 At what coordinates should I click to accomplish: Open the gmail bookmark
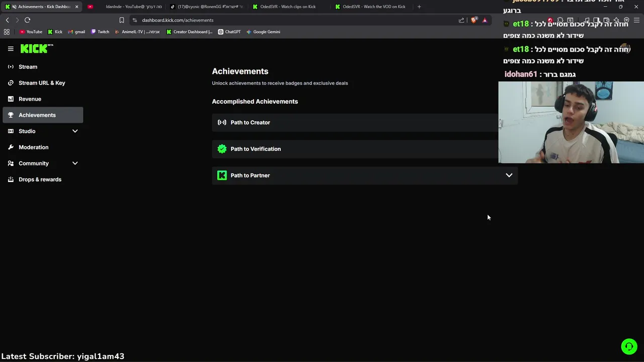pyautogui.click(x=76, y=32)
